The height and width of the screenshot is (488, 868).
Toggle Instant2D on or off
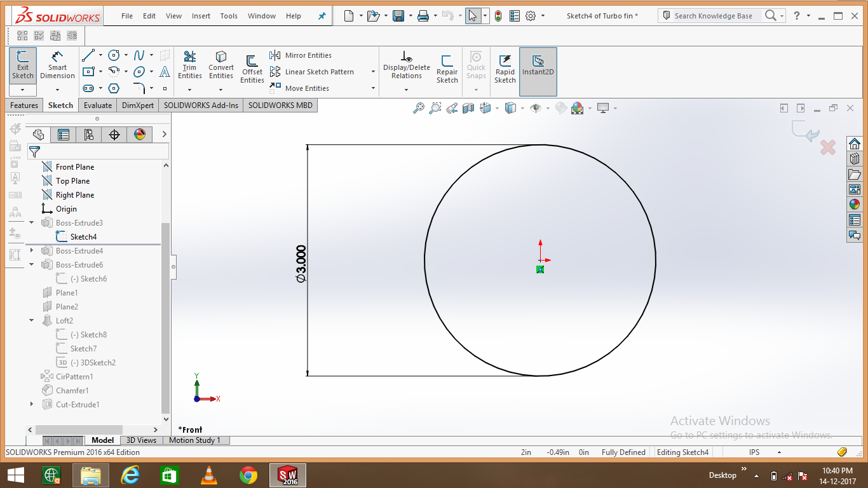(x=538, y=64)
